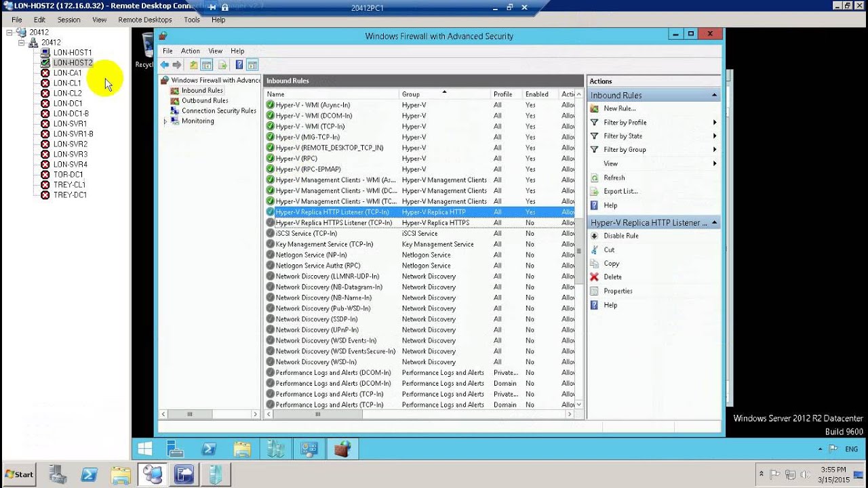
Task: Open the blue Help toolbar icon
Action: pos(239,65)
